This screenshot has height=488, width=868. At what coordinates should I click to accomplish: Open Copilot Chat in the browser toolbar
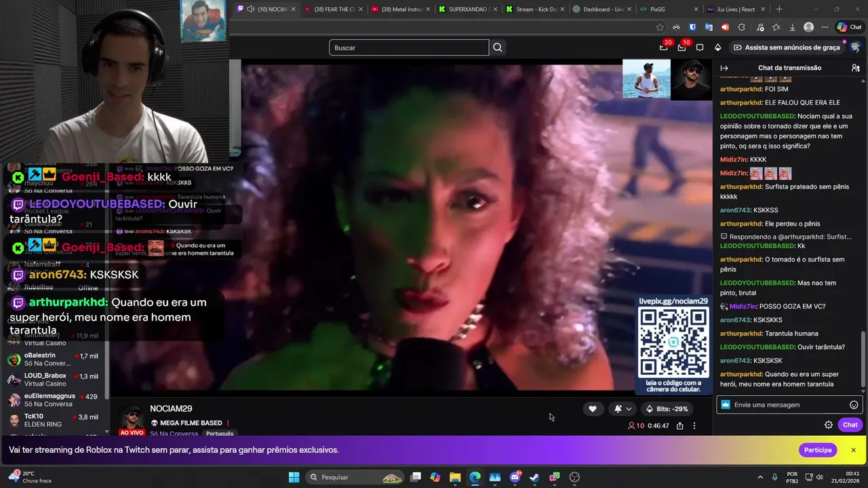point(849,27)
